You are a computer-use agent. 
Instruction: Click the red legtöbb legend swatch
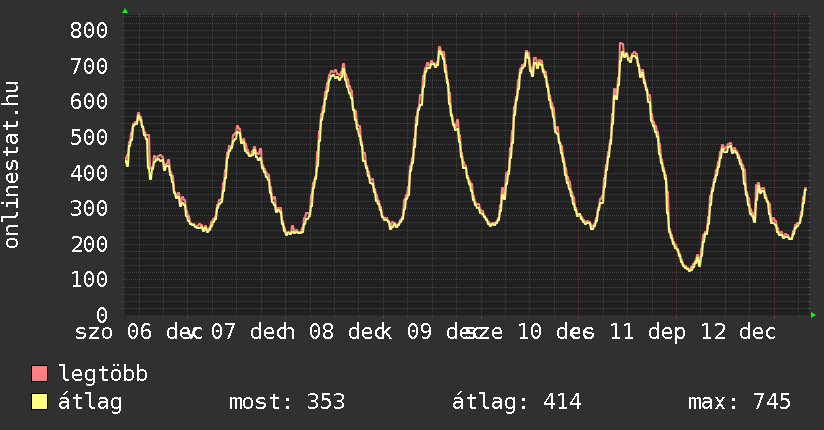pyautogui.click(x=40, y=375)
